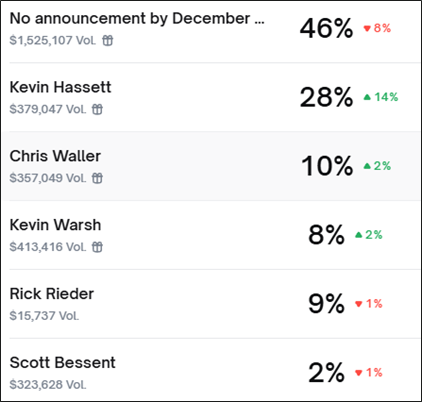Click the red down arrow next to 8%

click(x=367, y=28)
